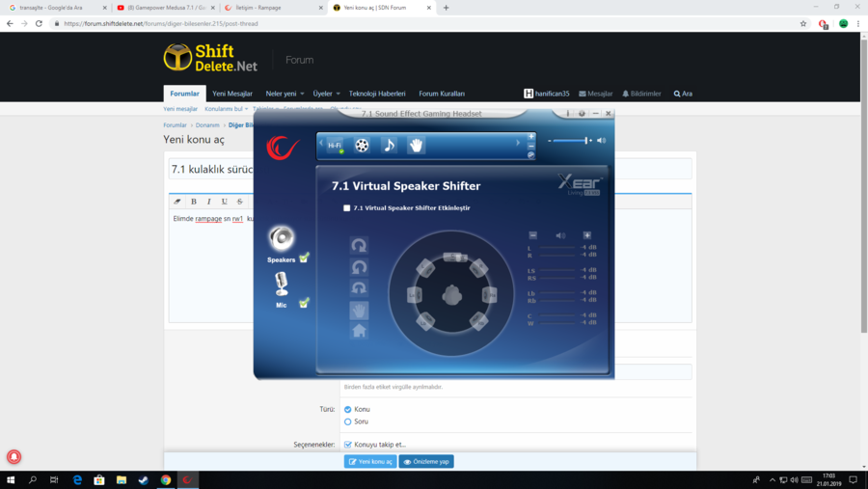Decrease channel volume with minus icon
This screenshot has width=868, height=489.
pyautogui.click(x=532, y=235)
